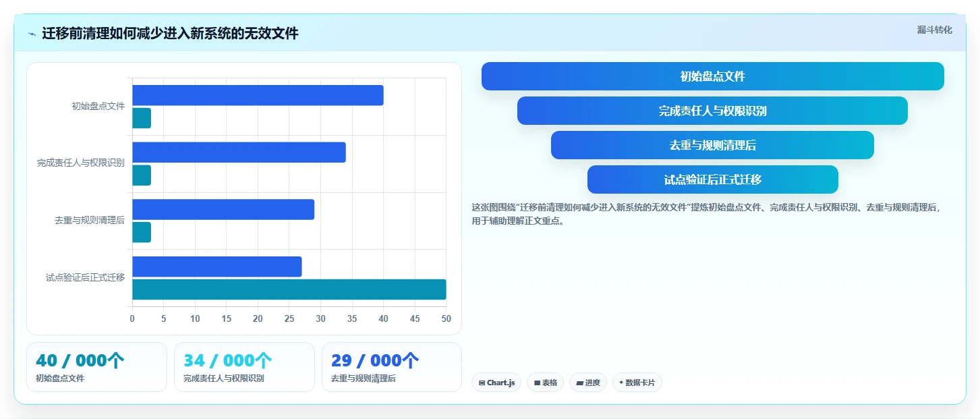Click the 表格 tag chip
980x419 pixels.
coord(546,383)
